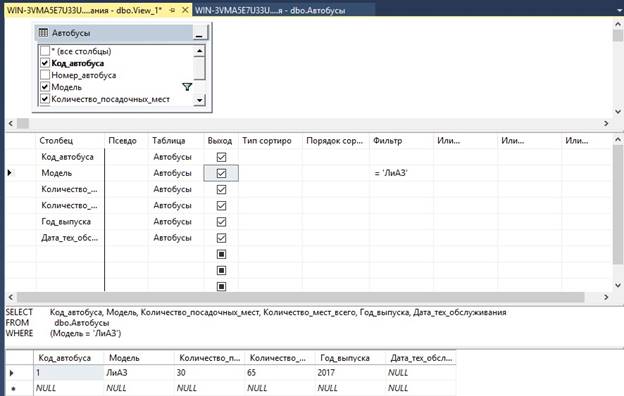This screenshot has height=396, width=624.
Task: Toggle output checkbox for Код_автобуса row
Action: 221,157
